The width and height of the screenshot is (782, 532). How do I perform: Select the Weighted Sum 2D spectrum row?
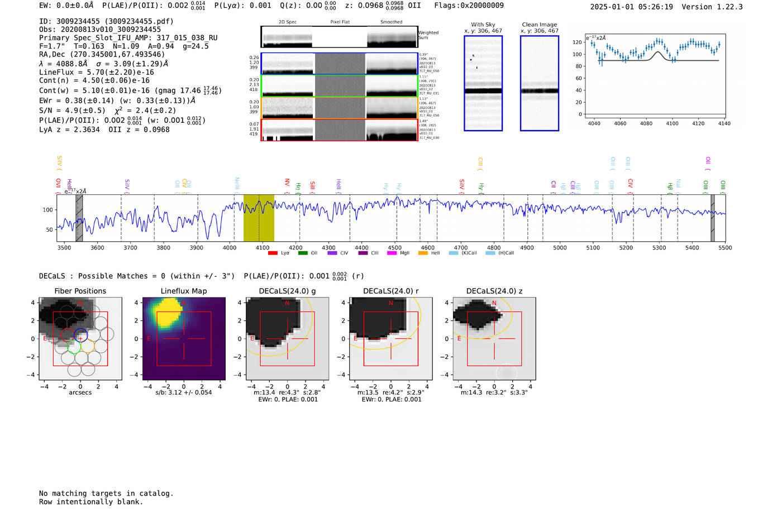point(339,37)
